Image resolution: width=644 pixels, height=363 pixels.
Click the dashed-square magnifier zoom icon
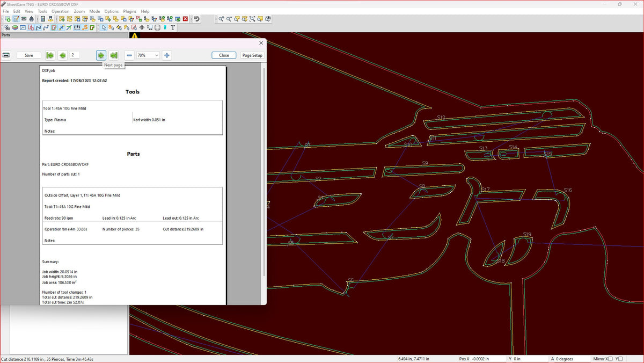point(252,19)
